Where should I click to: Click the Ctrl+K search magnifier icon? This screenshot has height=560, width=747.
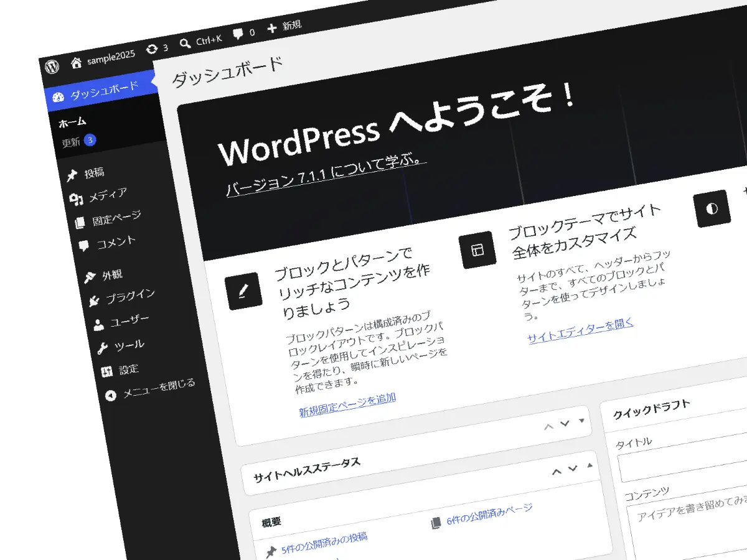pos(185,44)
